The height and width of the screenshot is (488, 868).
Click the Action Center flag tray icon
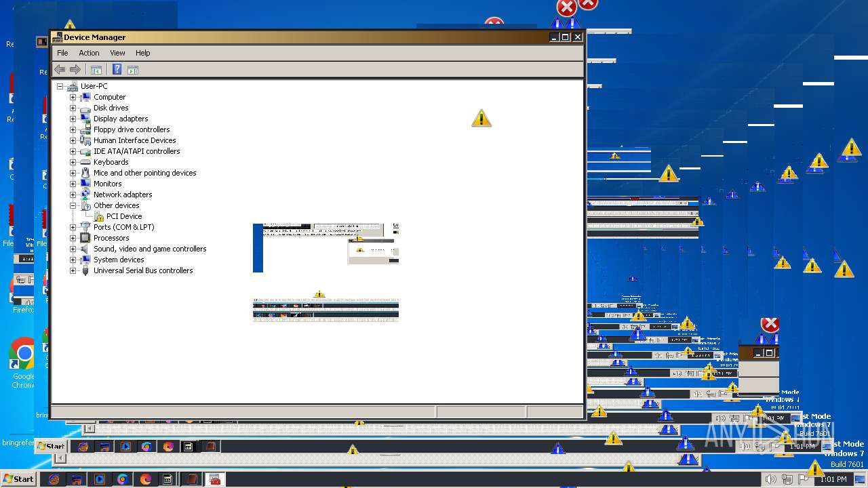click(802, 479)
